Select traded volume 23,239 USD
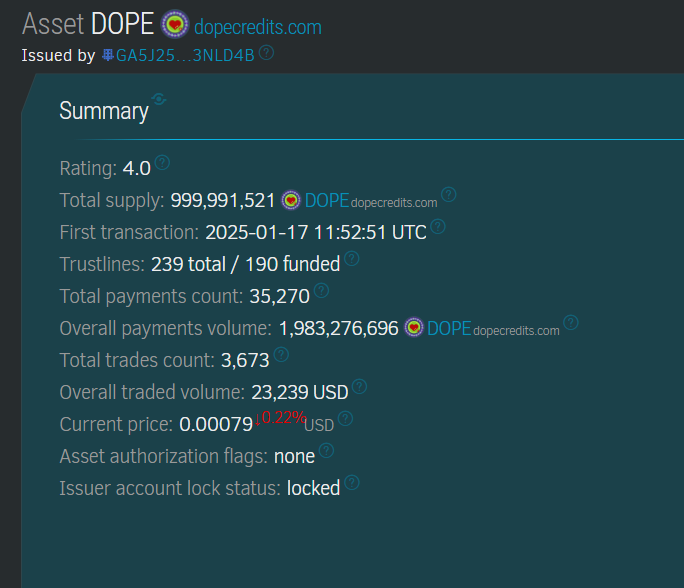The height and width of the screenshot is (588, 684). coord(300,392)
